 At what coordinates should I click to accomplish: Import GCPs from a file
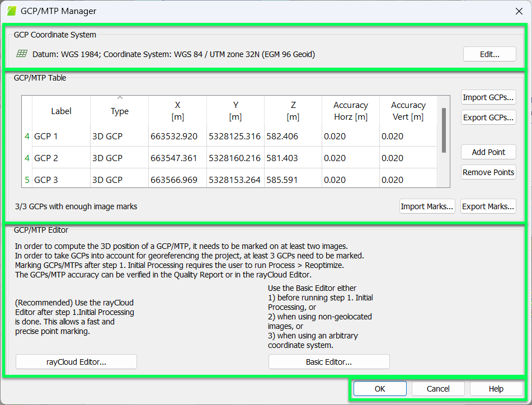coord(488,97)
